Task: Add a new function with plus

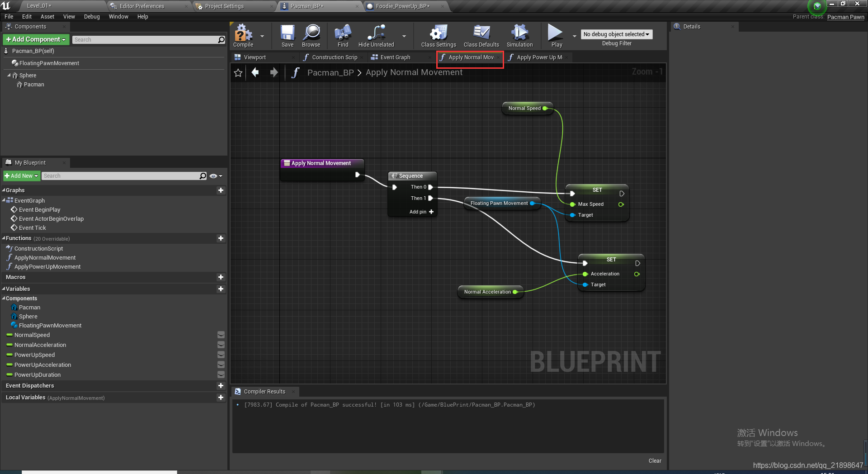Action: point(221,238)
